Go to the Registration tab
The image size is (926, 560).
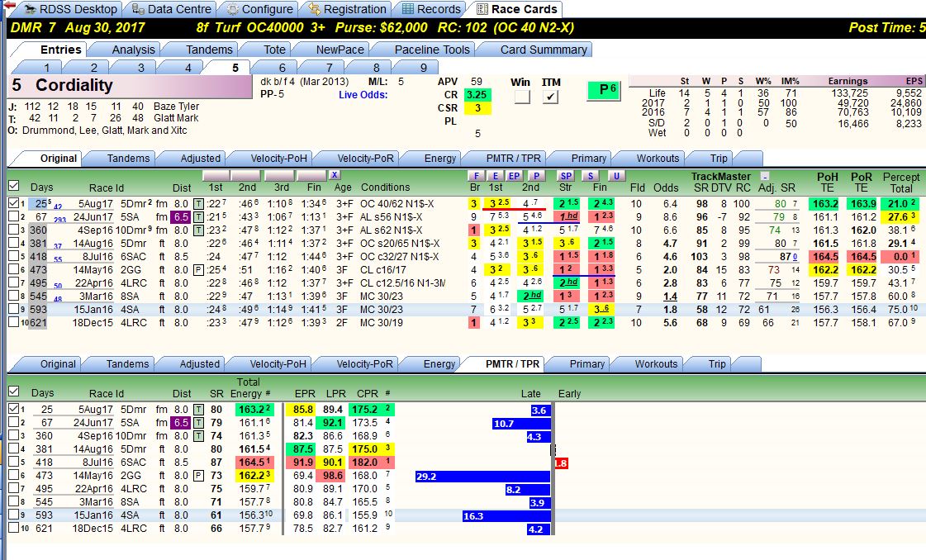[347, 9]
